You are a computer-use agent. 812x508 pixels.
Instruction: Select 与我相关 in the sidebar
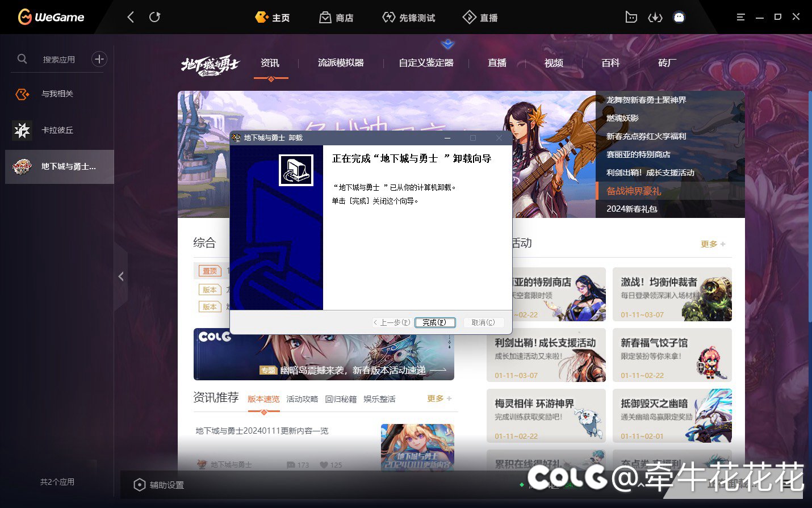60,94
